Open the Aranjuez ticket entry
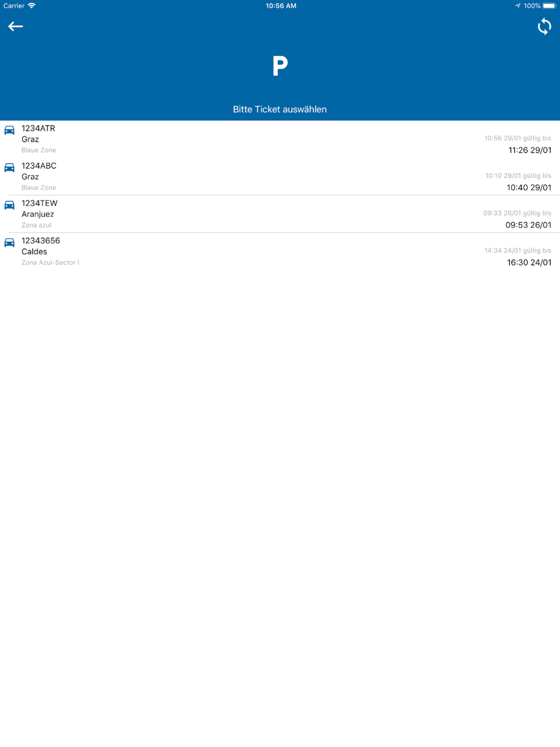The image size is (560, 747). coord(280,214)
